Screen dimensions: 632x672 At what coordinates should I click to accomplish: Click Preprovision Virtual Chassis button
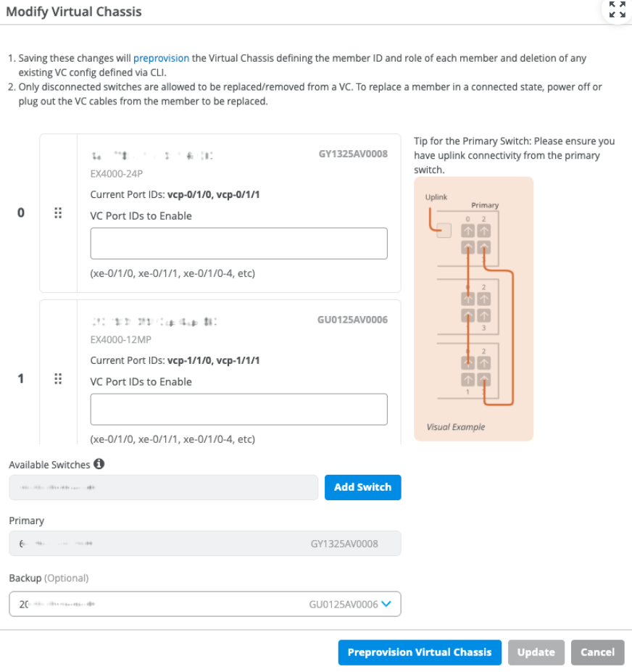click(419, 652)
